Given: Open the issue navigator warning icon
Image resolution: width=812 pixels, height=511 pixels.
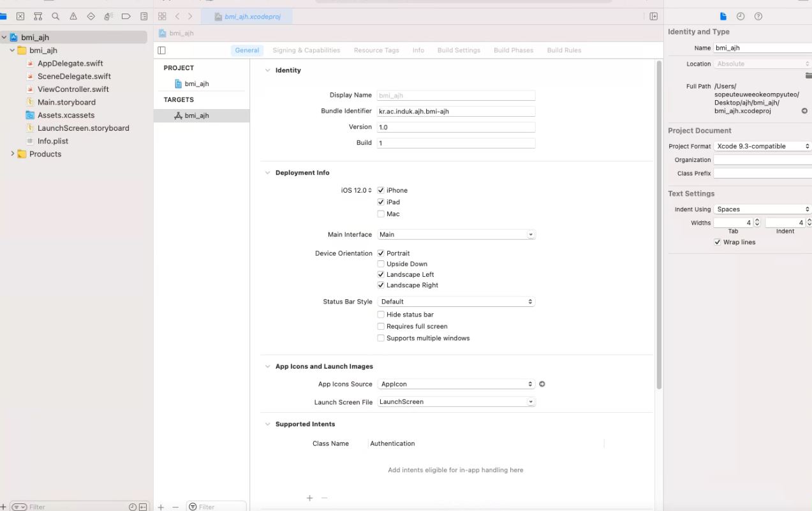Looking at the screenshot, I should tap(73, 16).
